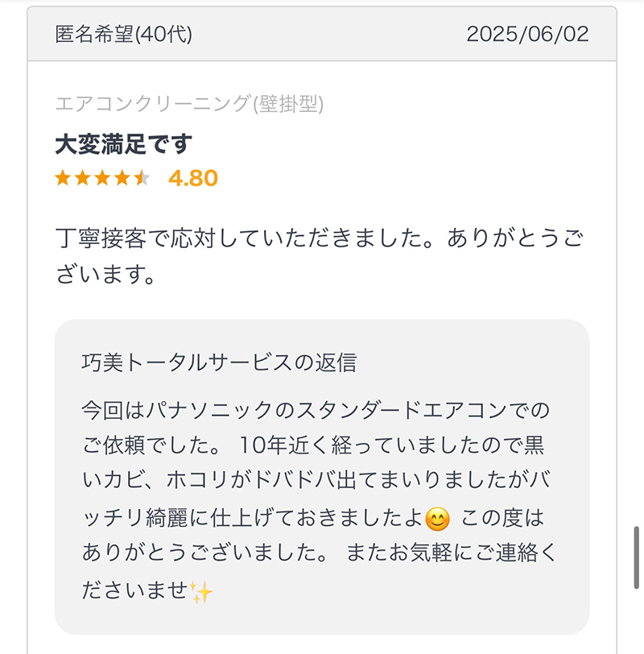Click the half-filled fifth rating star

(x=142, y=178)
